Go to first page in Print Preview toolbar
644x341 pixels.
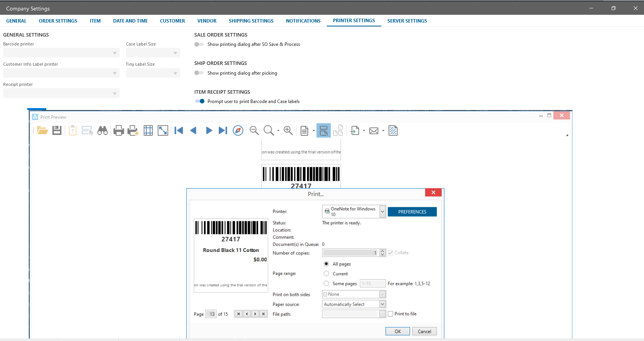(x=179, y=131)
